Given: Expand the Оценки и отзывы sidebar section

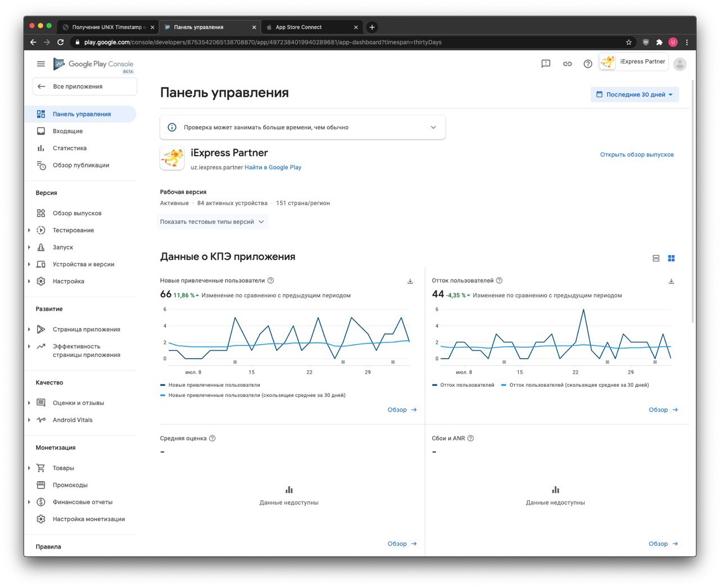Looking at the screenshot, I should (29, 403).
